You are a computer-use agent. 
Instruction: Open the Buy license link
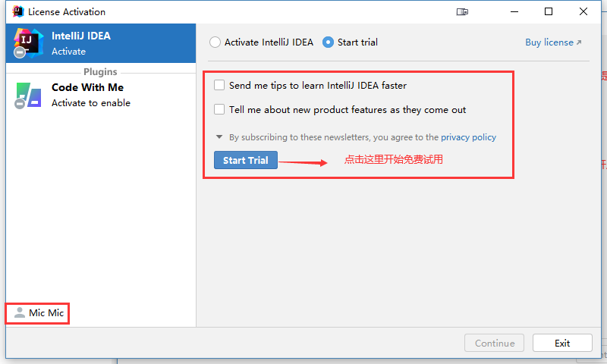(553, 42)
